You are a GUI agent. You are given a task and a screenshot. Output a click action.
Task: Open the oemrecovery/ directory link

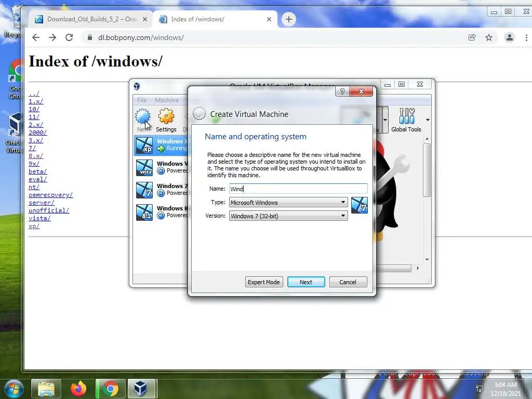click(x=50, y=195)
